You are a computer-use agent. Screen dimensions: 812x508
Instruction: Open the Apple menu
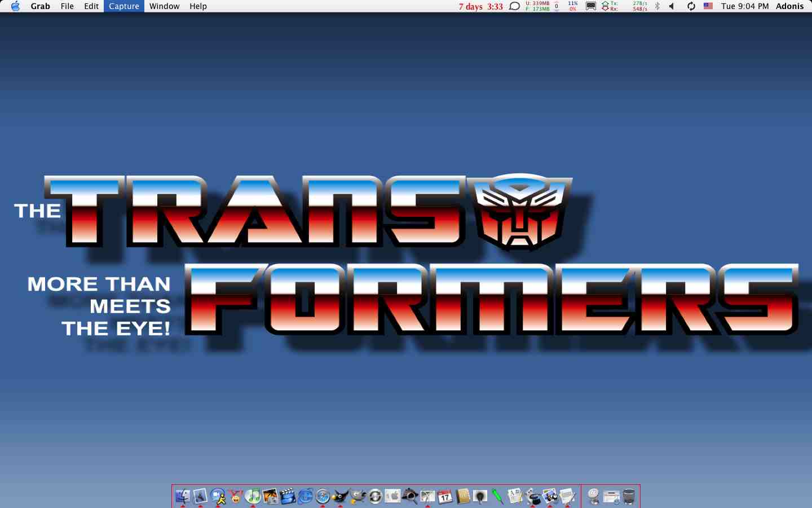click(15, 6)
